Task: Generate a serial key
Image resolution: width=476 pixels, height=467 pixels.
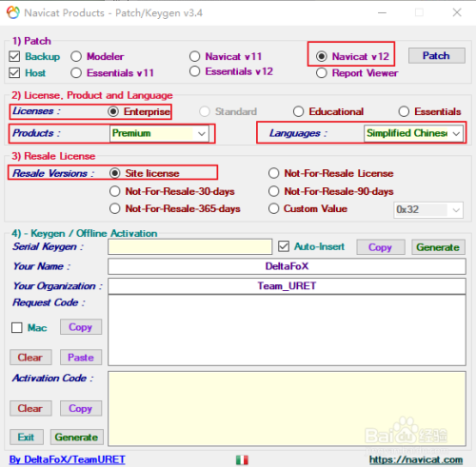Action: click(x=438, y=247)
